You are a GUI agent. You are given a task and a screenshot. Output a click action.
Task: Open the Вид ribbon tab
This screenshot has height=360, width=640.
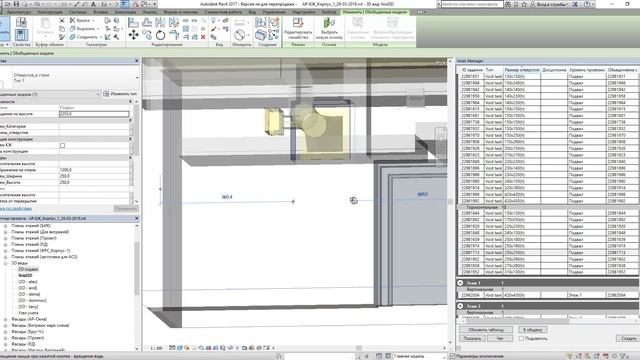coord(252,12)
